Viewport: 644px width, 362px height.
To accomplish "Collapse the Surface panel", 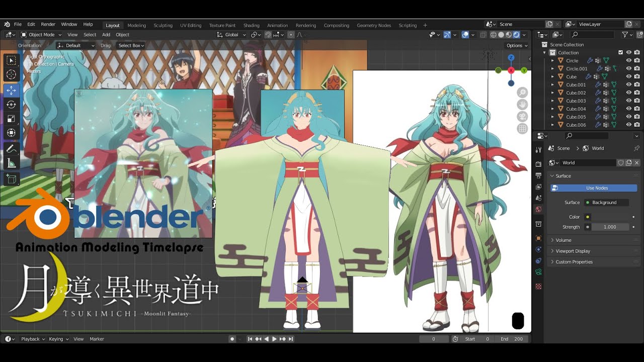I will 563,176.
